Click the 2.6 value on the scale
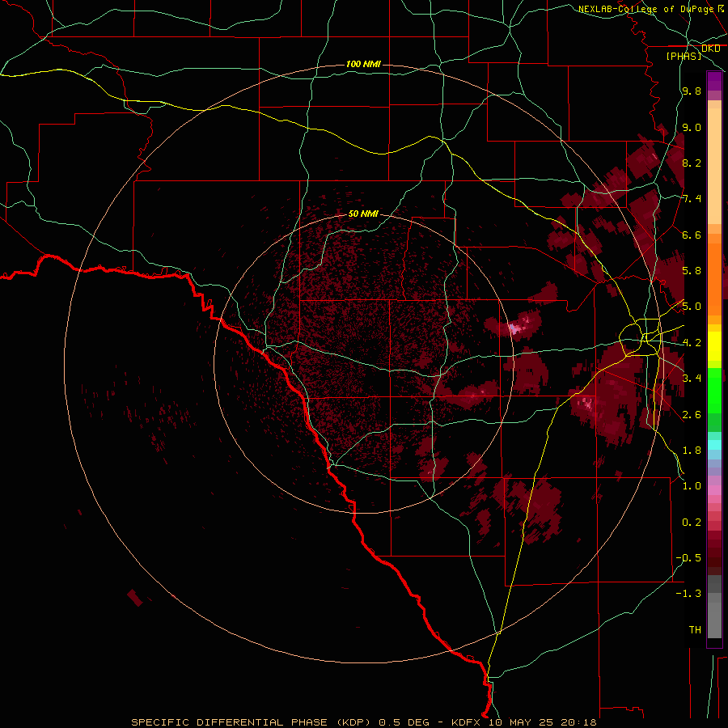 (x=692, y=414)
